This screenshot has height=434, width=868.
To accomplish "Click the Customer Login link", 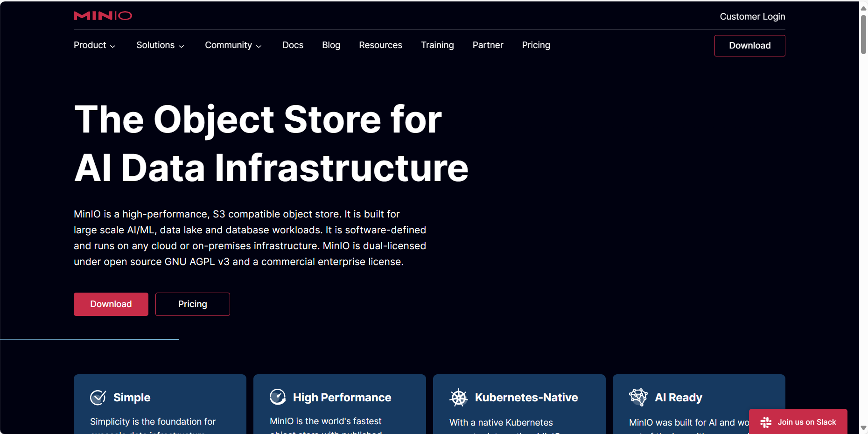I will (x=752, y=16).
